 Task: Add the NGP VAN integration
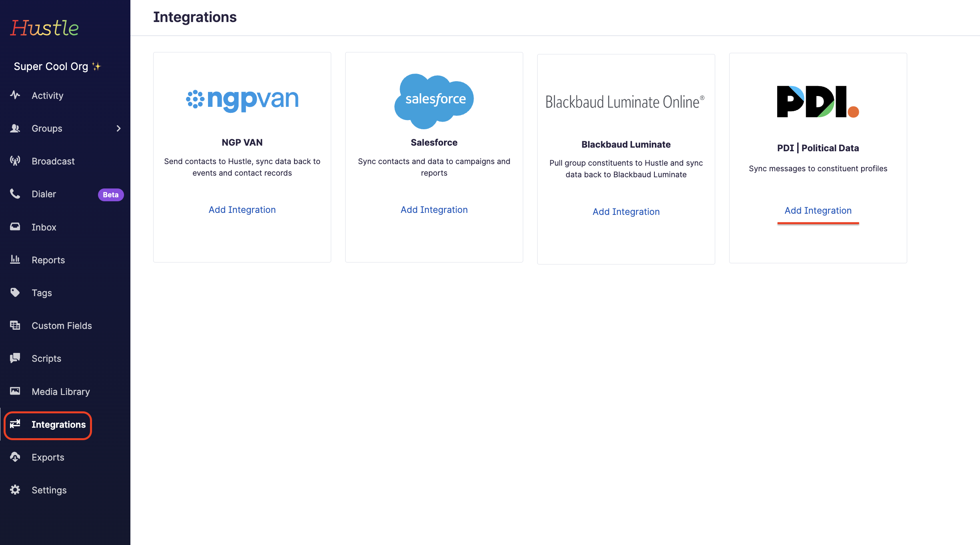pos(242,210)
